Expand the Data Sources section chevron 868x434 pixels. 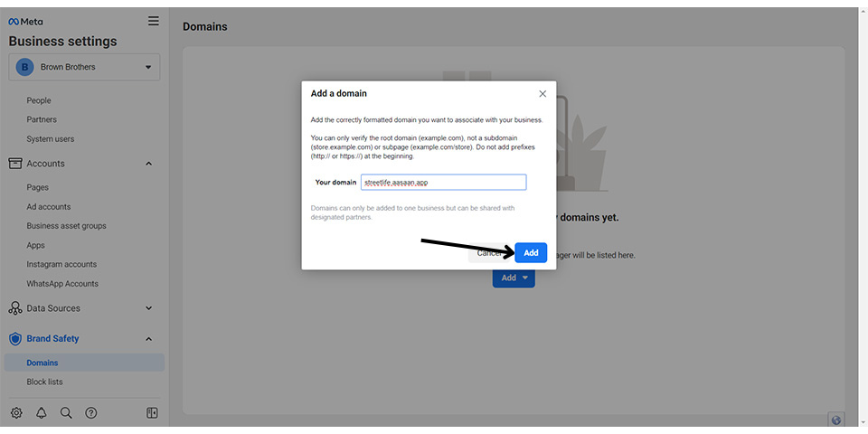pos(148,308)
